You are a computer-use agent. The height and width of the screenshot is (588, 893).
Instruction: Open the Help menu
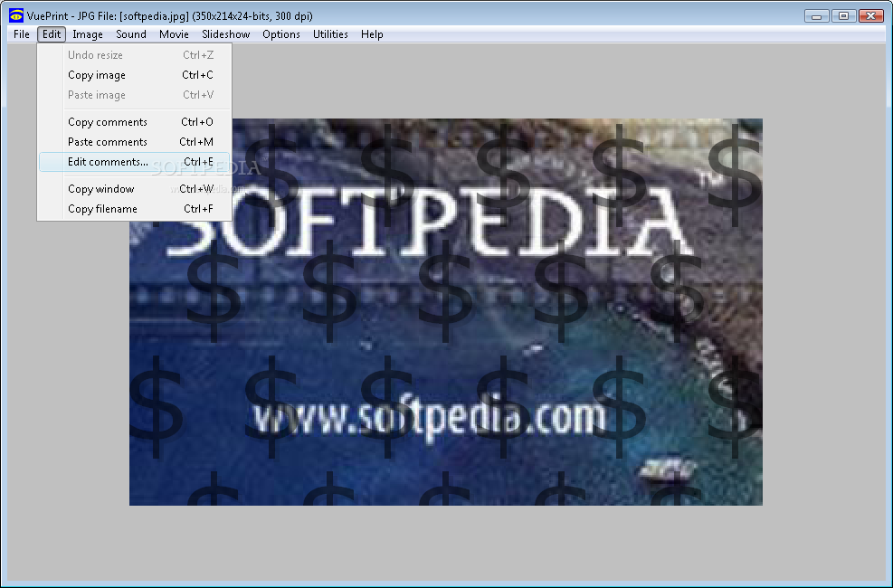[372, 34]
